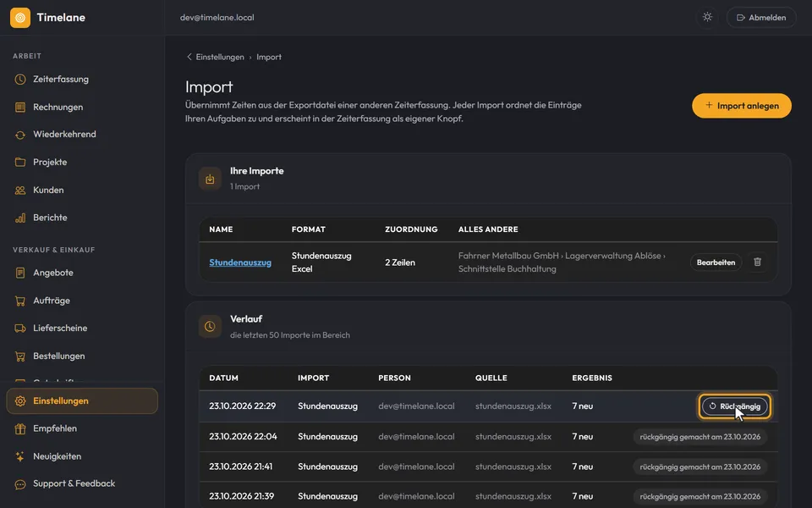Click the Einstellungen gear icon
Screen dimensions: 812x508
[x=20, y=401]
